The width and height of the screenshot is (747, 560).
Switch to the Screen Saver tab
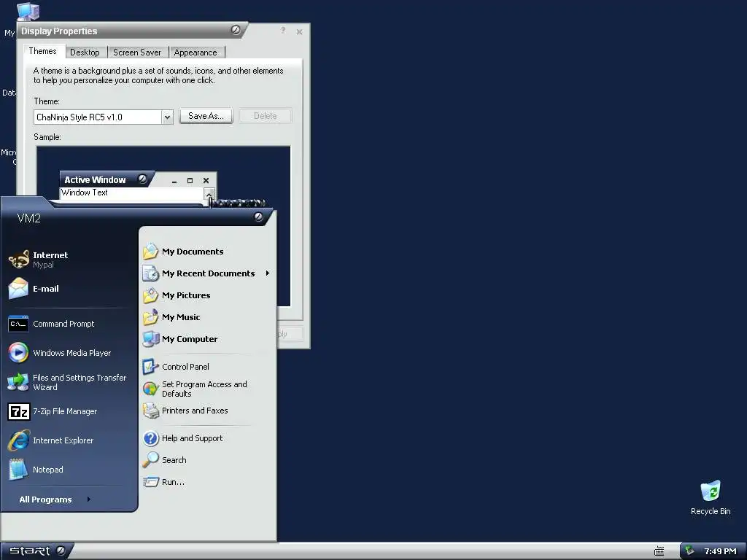[137, 52]
